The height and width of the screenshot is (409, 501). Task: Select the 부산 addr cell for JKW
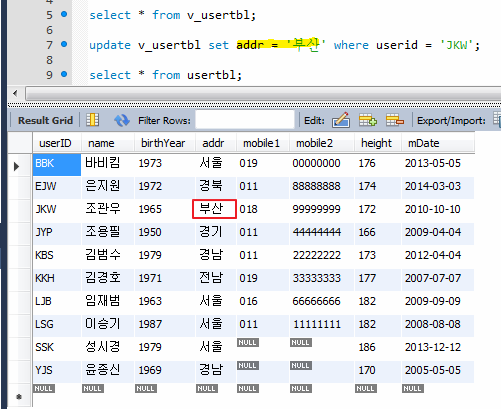tap(214, 209)
